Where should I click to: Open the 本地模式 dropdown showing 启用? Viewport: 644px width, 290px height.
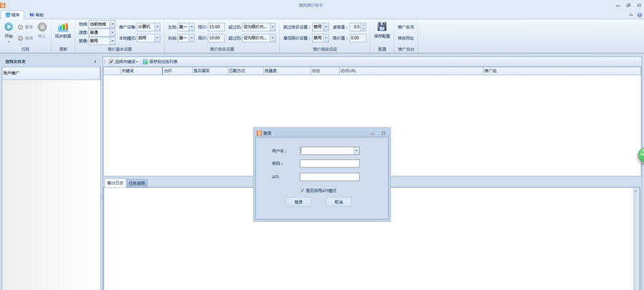click(157, 38)
